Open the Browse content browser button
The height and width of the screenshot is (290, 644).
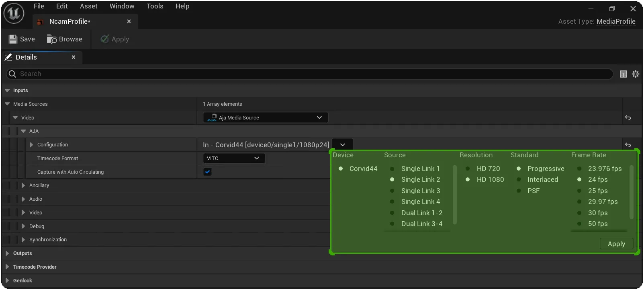(65, 39)
